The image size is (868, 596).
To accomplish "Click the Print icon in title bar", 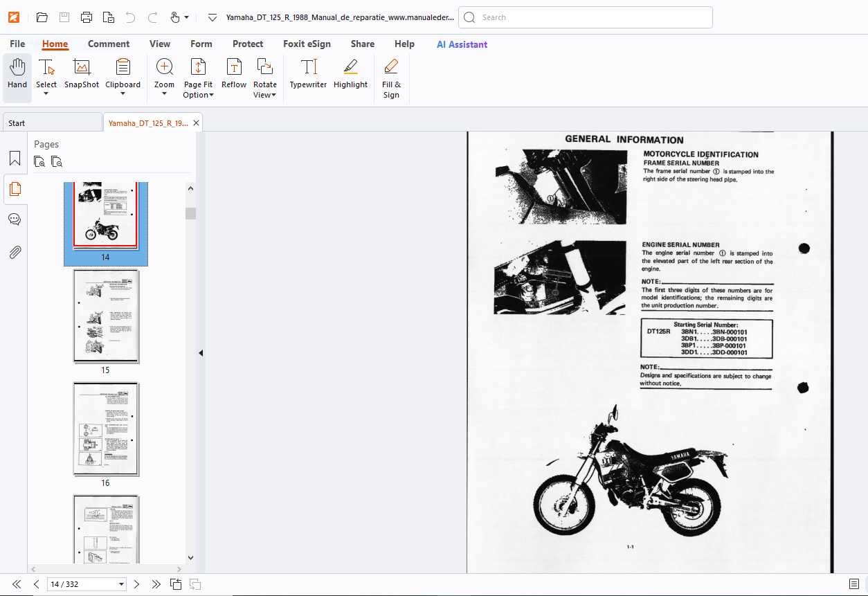I will [x=86, y=17].
